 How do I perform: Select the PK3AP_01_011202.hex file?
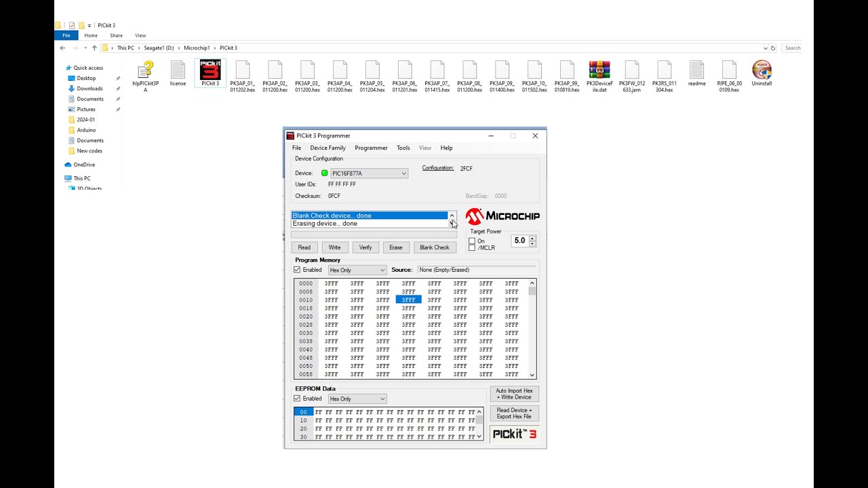pos(242,77)
